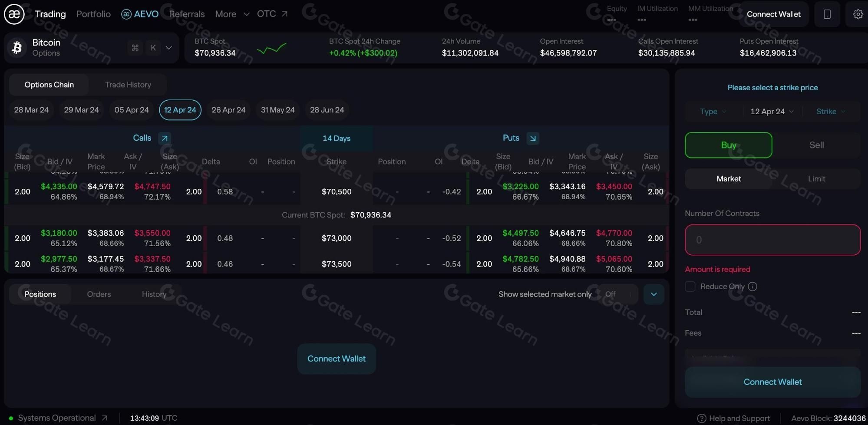Click the $4,497.50 put bid price
The height and width of the screenshot is (425, 868).
point(521,233)
